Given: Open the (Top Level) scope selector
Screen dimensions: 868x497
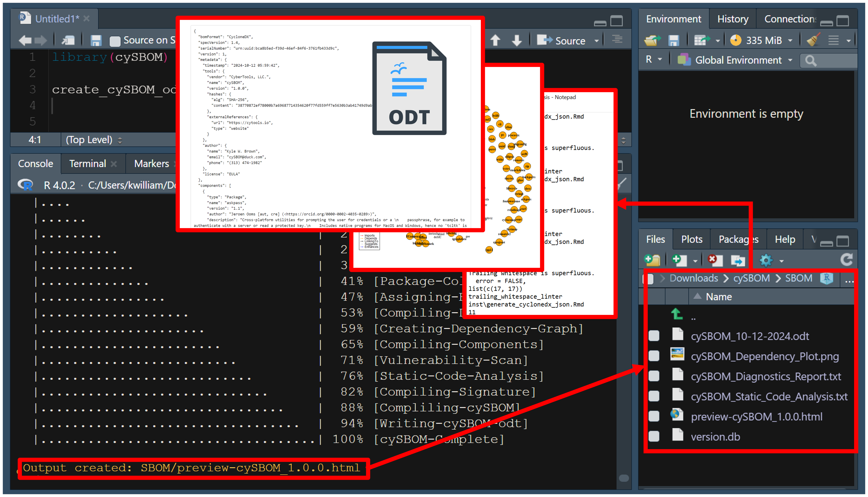Looking at the screenshot, I should click(x=94, y=140).
